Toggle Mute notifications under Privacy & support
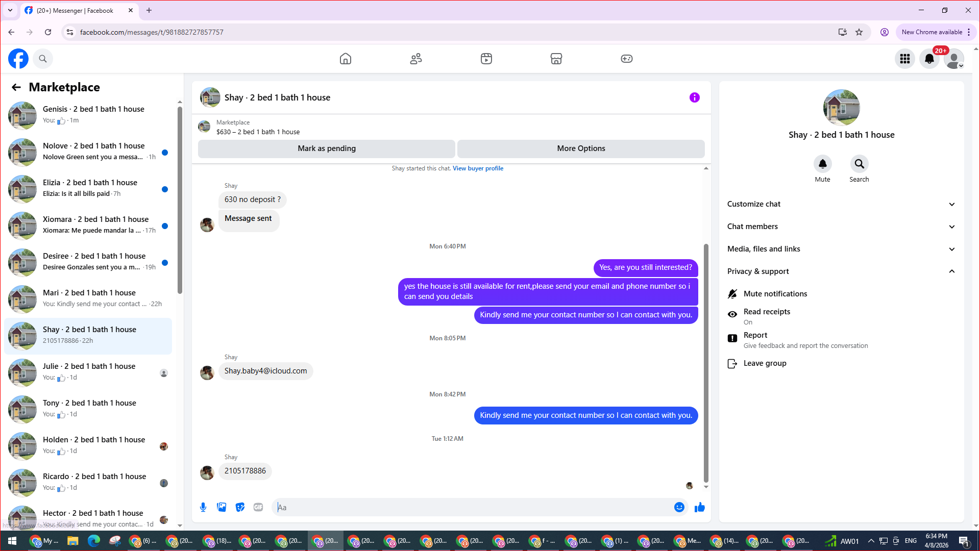This screenshot has width=980, height=551. 775,294
